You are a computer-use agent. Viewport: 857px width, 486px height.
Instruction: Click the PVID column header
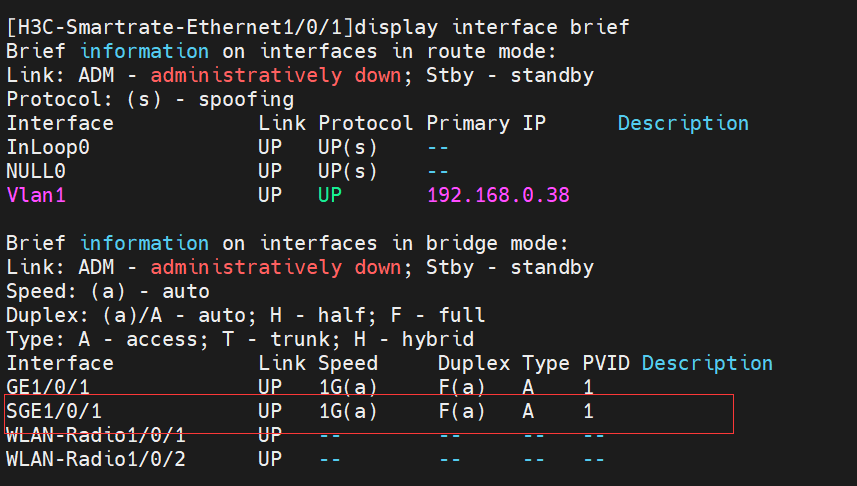606,363
